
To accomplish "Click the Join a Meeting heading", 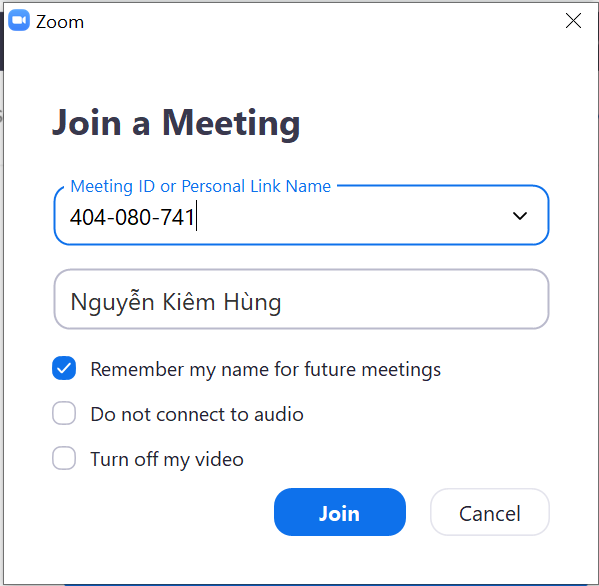I will [176, 123].
